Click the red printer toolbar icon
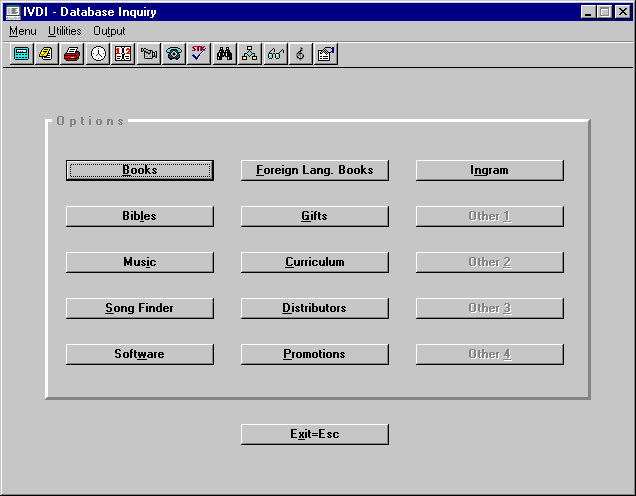Screen dimensions: 636x496 pyautogui.click(x=72, y=54)
